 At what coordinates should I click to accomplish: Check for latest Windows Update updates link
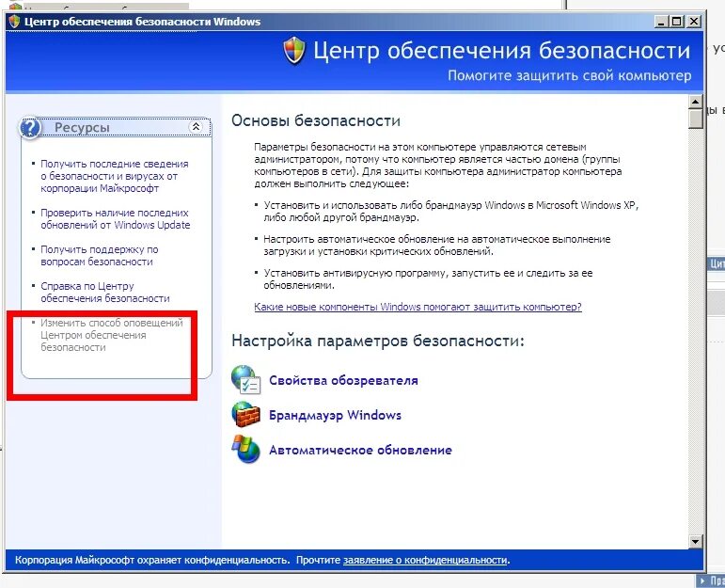[x=115, y=219]
